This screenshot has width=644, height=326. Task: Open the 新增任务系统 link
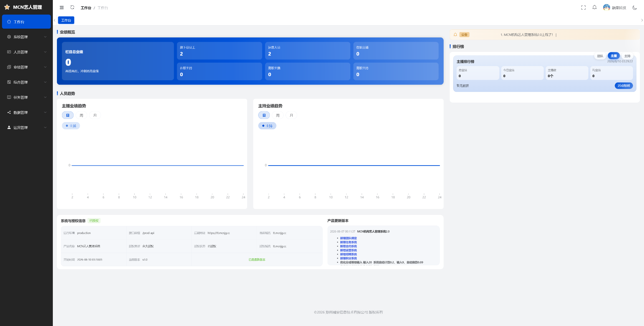click(x=348, y=242)
